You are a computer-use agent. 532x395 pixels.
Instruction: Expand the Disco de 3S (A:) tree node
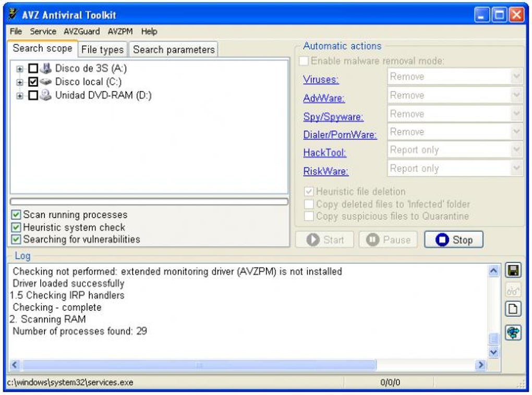pos(20,69)
